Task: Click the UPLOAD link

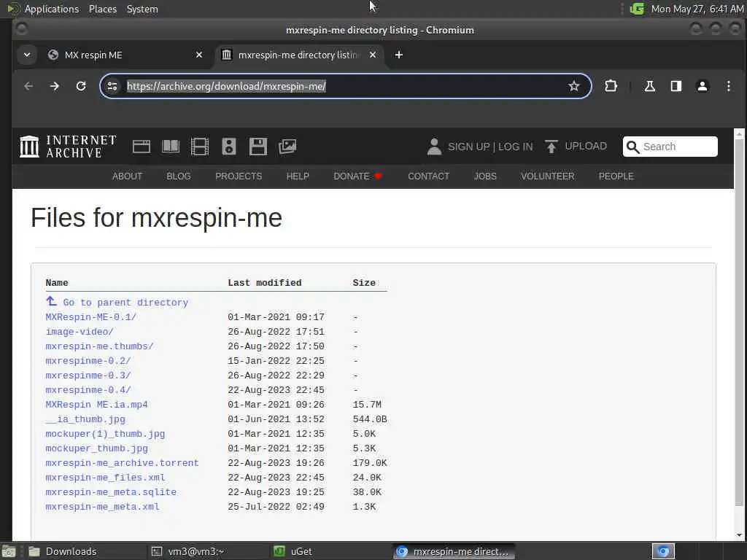Action: 586,146
